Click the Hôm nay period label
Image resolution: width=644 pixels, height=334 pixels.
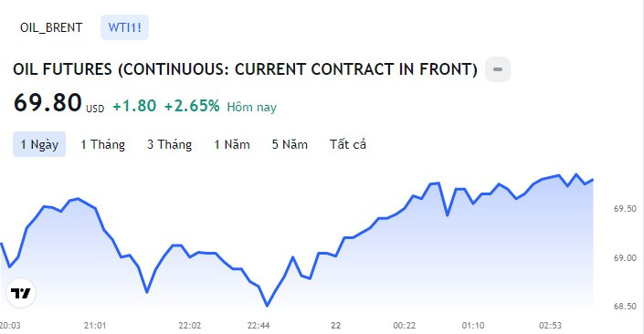[252, 107]
